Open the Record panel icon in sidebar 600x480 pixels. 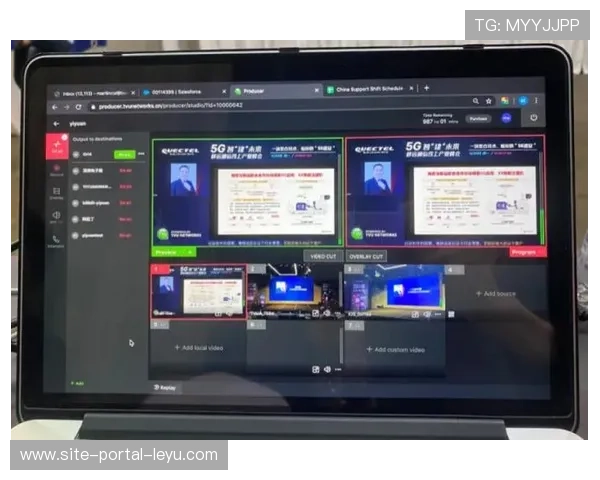pos(57,170)
